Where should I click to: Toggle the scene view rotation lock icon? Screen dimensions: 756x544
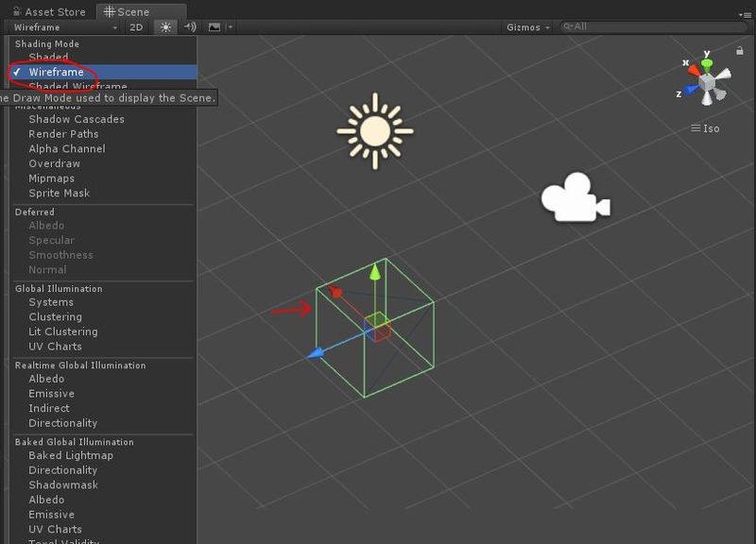click(740, 50)
